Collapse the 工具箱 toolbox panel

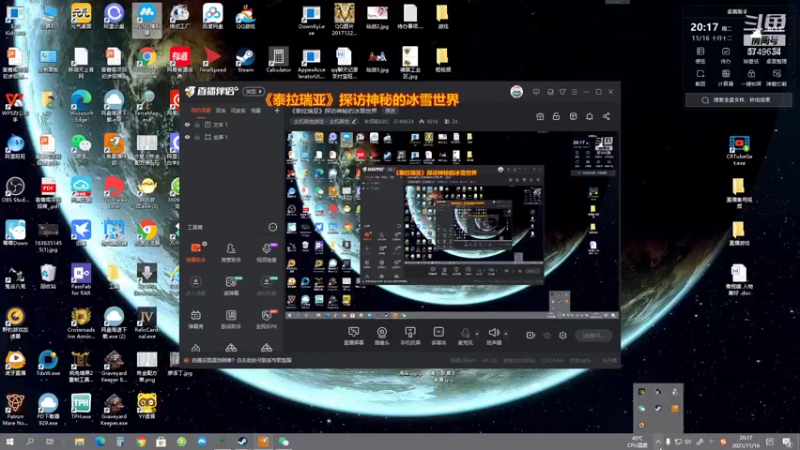point(273,227)
